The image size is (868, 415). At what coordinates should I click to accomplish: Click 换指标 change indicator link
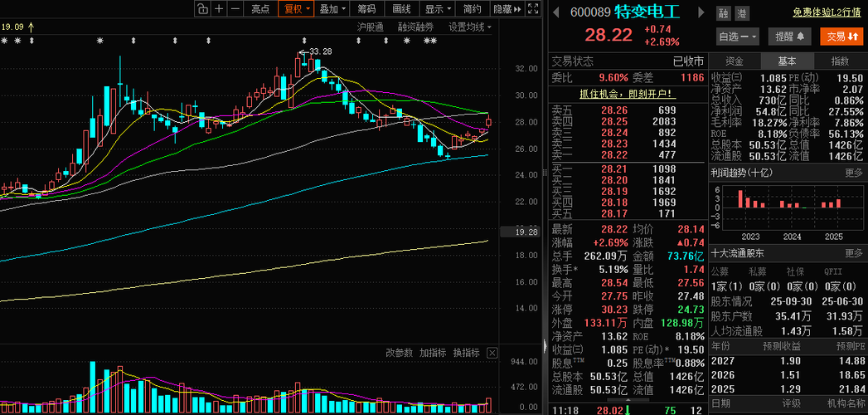(467, 353)
